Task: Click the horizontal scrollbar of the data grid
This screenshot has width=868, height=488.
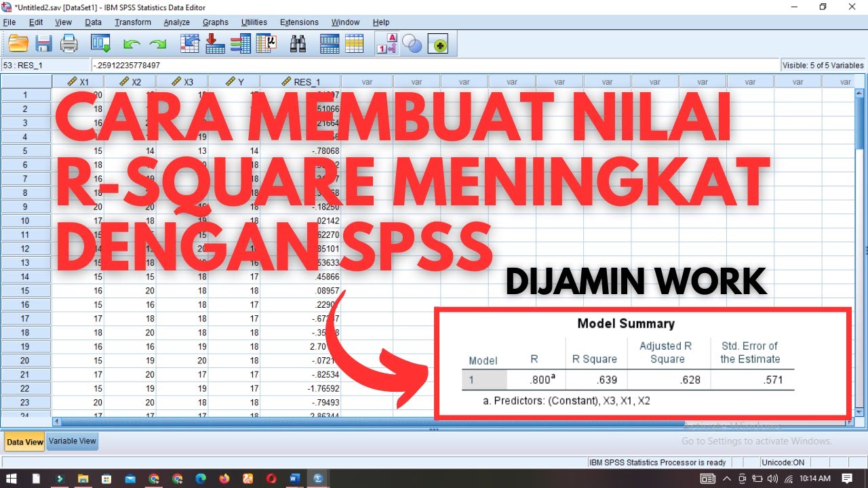Action: (452, 422)
